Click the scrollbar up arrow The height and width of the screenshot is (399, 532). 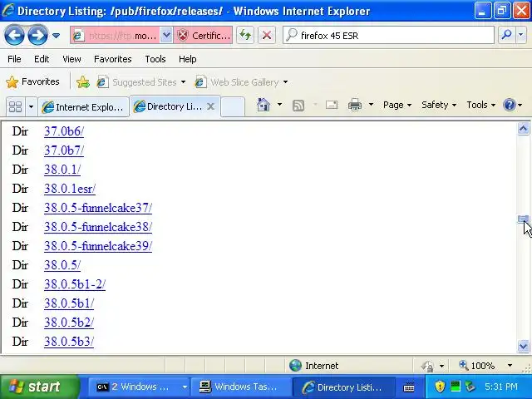(523, 129)
